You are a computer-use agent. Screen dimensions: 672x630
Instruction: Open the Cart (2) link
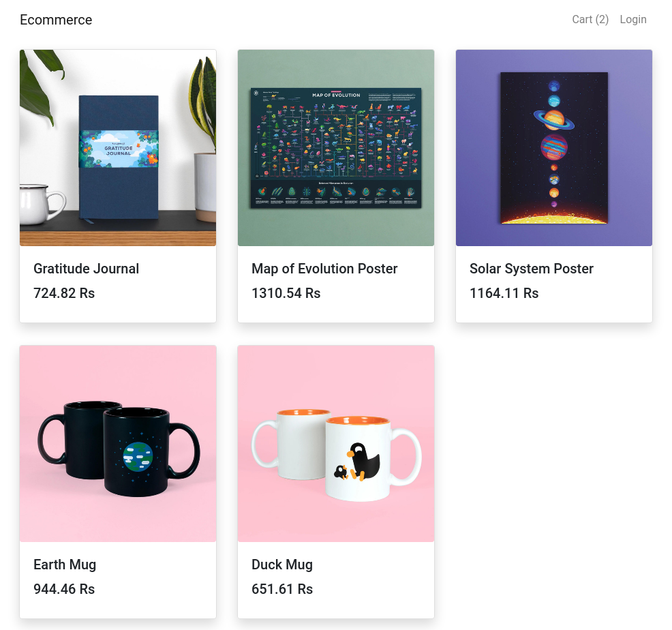click(x=590, y=20)
